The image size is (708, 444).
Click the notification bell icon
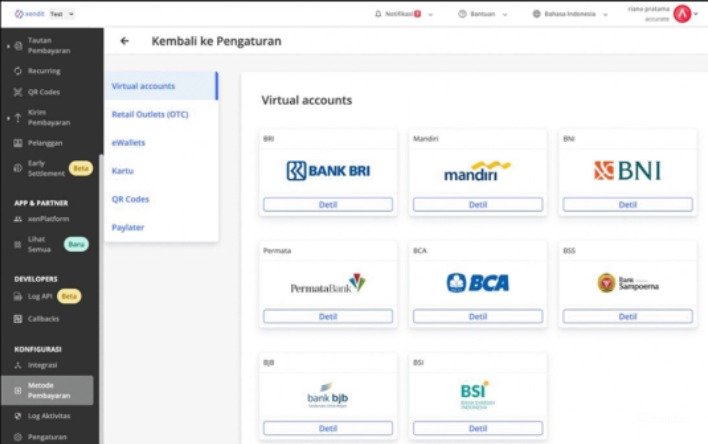378,14
